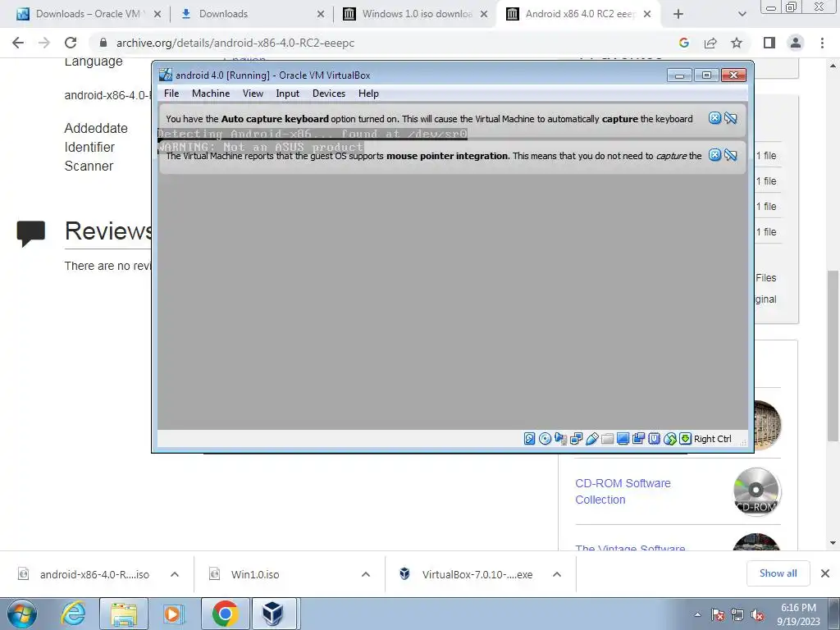
Task: Toggle the Chrome side panel
Action: point(769,43)
